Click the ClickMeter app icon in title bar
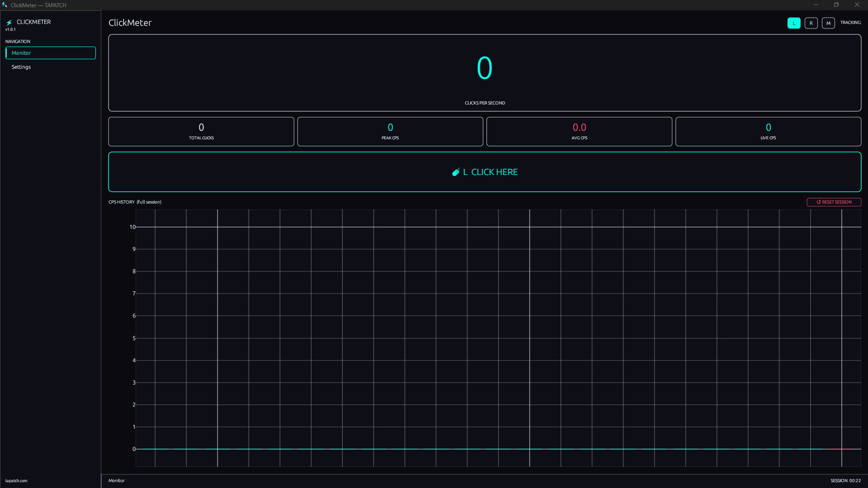This screenshot has height=488, width=868. (x=5, y=5)
